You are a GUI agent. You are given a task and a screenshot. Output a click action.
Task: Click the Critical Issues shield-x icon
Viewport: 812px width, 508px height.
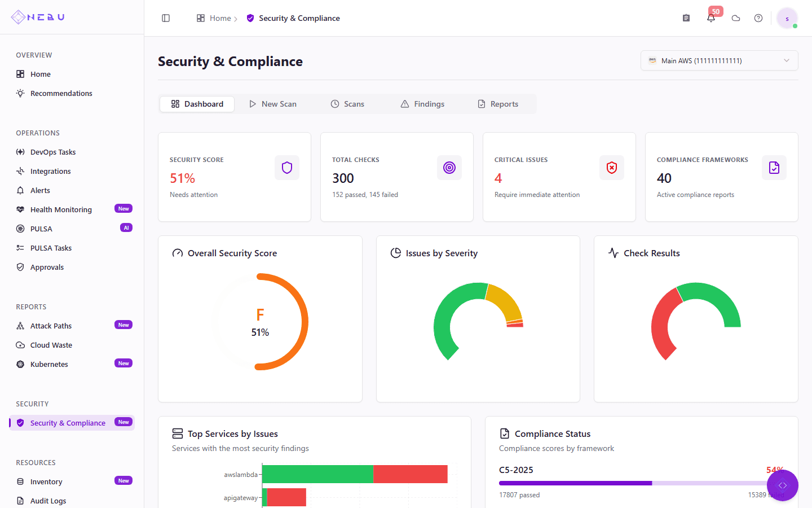612,168
